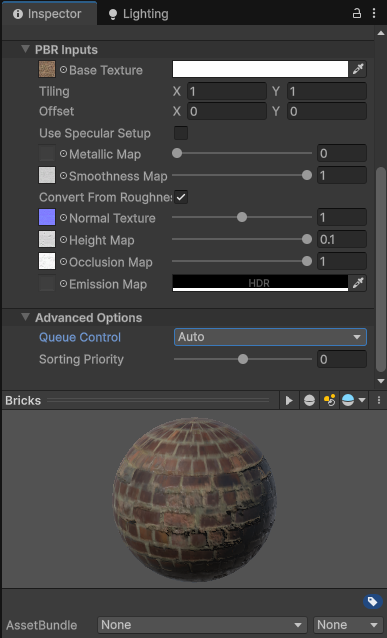The image size is (387, 638).
Task: Collapse the Advanced Options section
Action: 25,317
